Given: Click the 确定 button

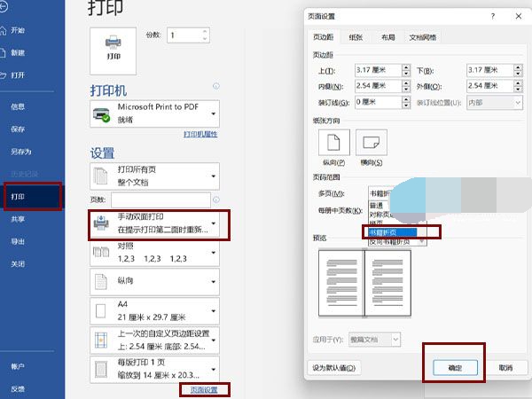Looking at the screenshot, I should 453,367.
